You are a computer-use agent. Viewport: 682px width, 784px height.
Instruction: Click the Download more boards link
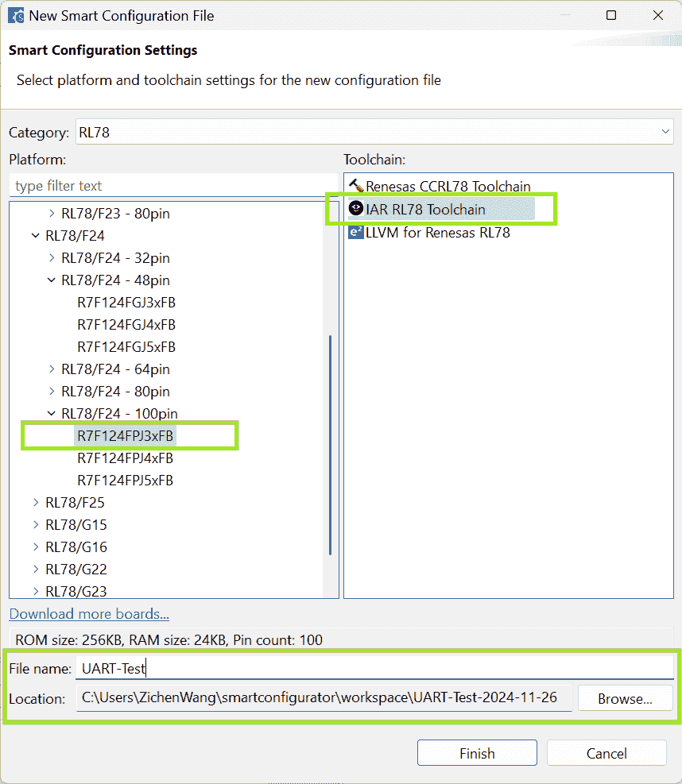89,614
